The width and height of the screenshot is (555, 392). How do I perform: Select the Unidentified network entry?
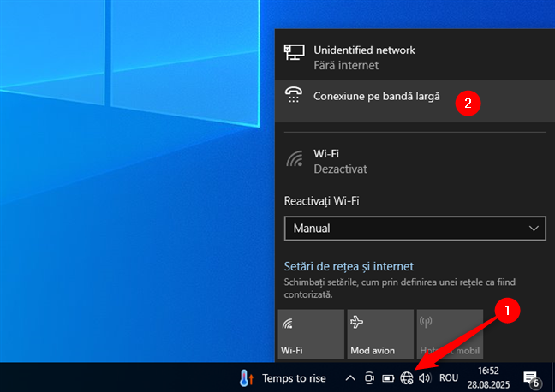click(364, 57)
